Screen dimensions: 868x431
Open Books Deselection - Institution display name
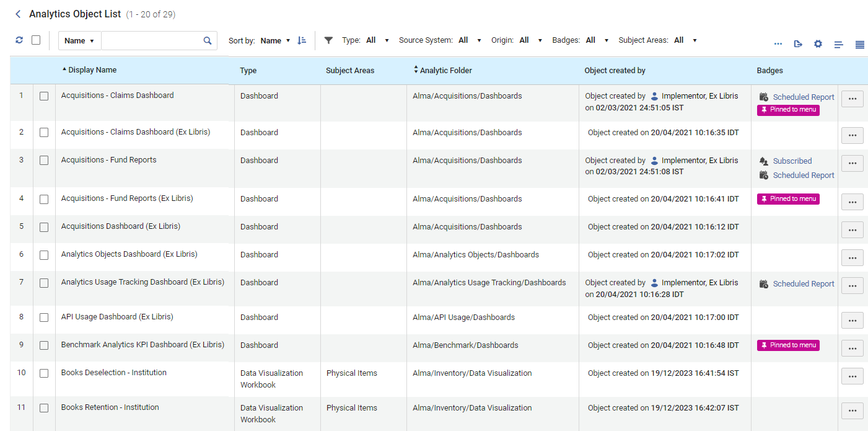coord(113,373)
